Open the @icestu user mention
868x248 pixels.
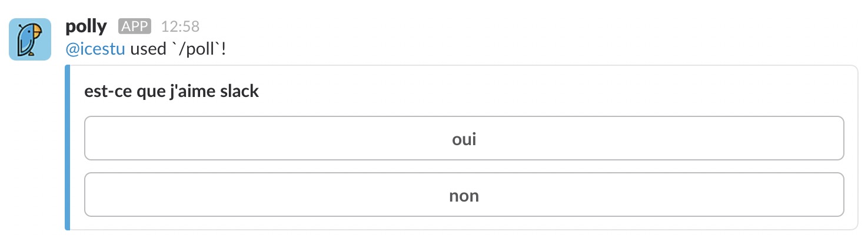click(x=95, y=49)
